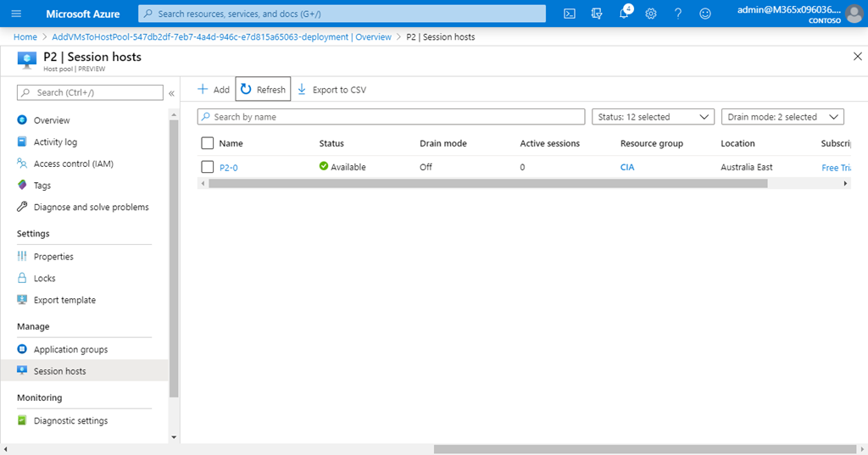
Task: Open the CIA resource group link
Action: coord(627,167)
